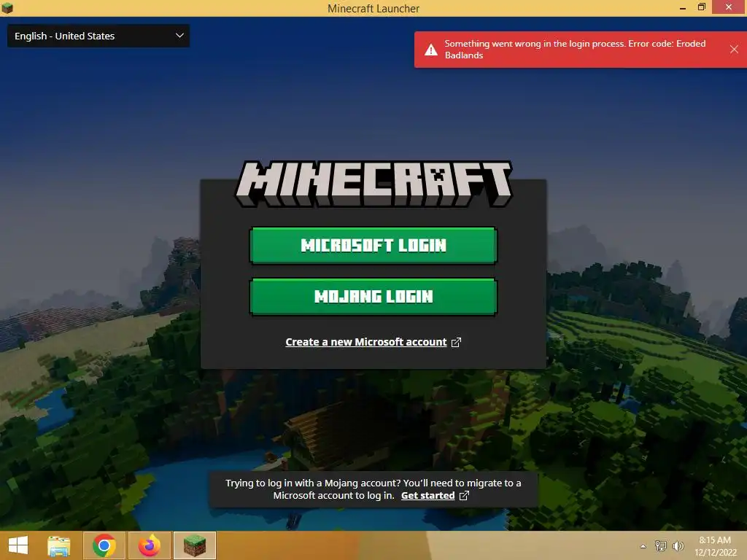The height and width of the screenshot is (560, 747).
Task: Click the error message text 'Eroded Badlands'
Action: 575,49
